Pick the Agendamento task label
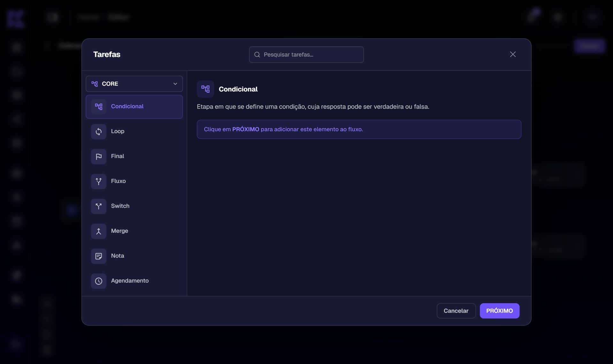 [130, 281]
